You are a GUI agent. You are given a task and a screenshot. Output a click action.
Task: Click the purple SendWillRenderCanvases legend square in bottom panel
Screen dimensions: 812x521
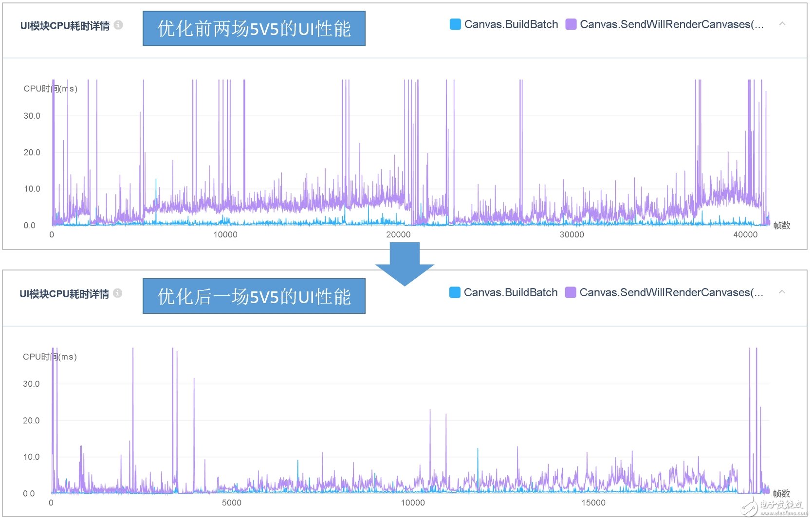pos(571,292)
